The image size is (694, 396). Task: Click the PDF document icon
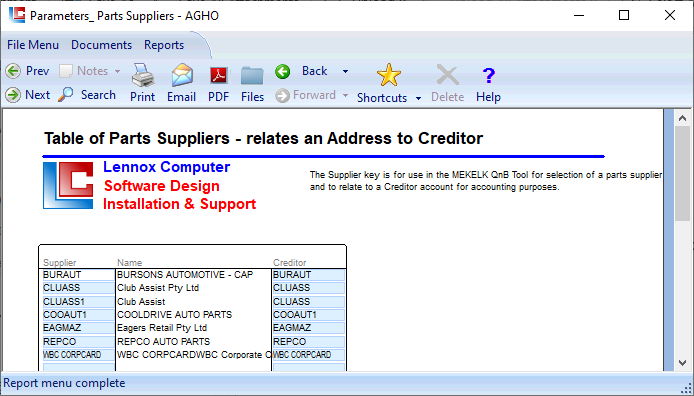(219, 76)
